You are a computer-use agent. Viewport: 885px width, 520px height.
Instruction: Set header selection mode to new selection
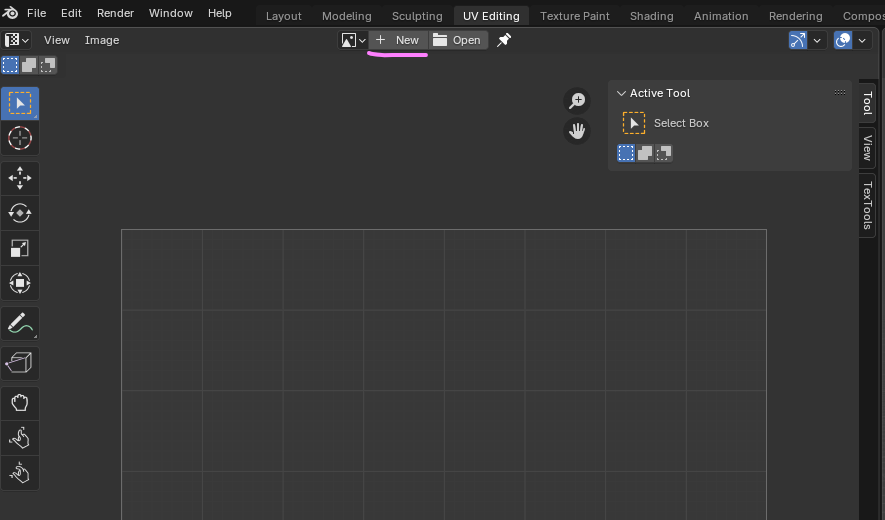point(10,65)
